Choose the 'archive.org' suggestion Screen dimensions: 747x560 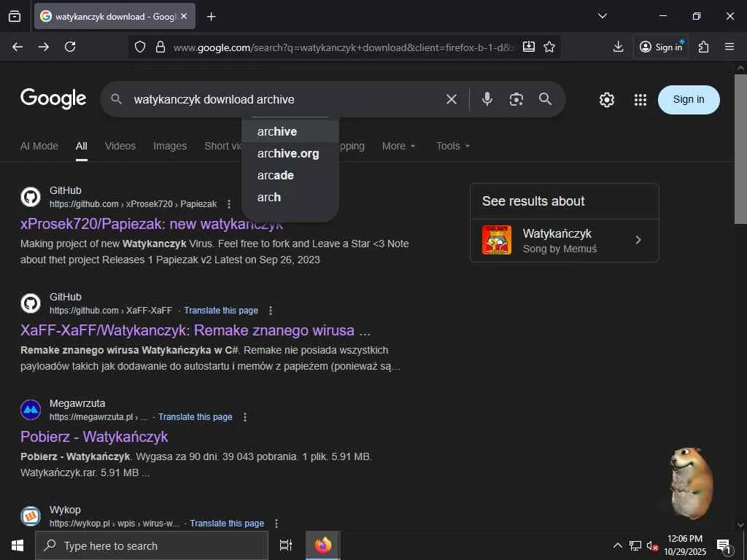point(290,153)
